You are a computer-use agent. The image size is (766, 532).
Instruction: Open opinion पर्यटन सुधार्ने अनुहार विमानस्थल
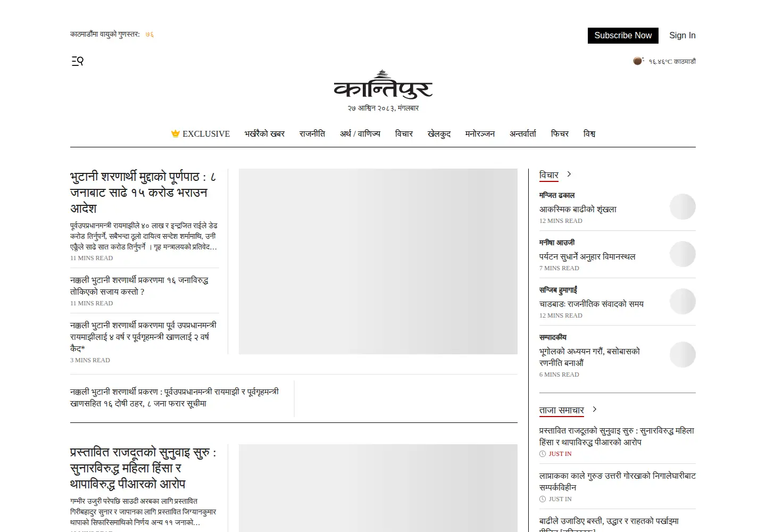[x=587, y=257]
